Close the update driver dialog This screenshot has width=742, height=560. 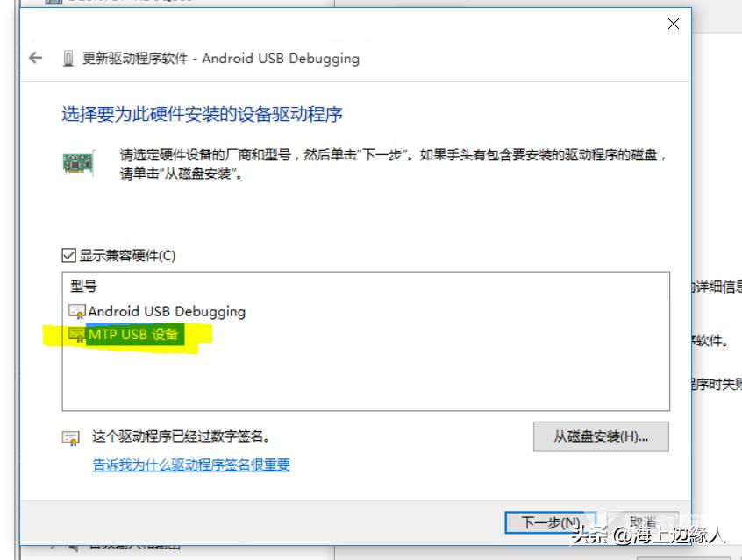click(x=674, y=24)
